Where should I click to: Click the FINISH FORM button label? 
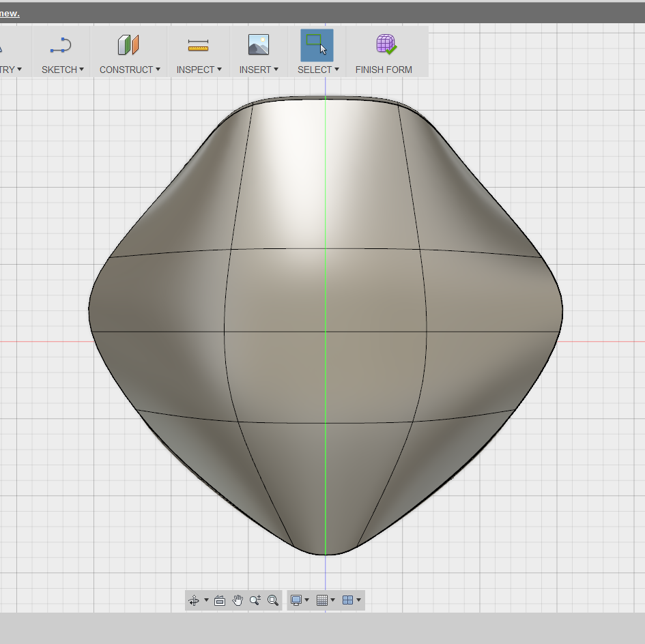tap(384, 70)
